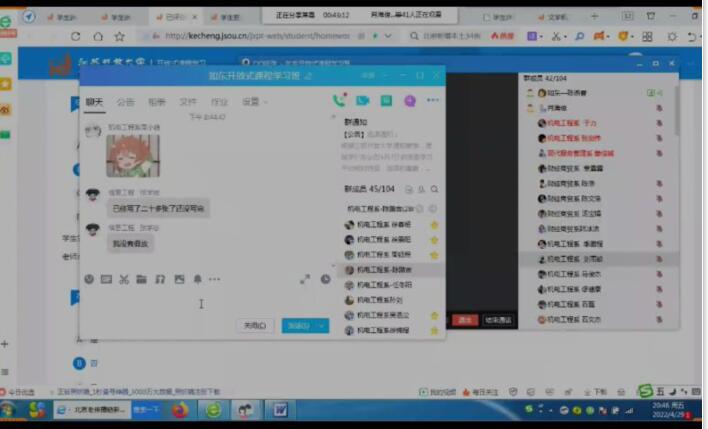This screenshot has height=429, width=708.
Task: Click the image icon in chat toolbar
Action: pyautogui.click(x=179, y=279)
